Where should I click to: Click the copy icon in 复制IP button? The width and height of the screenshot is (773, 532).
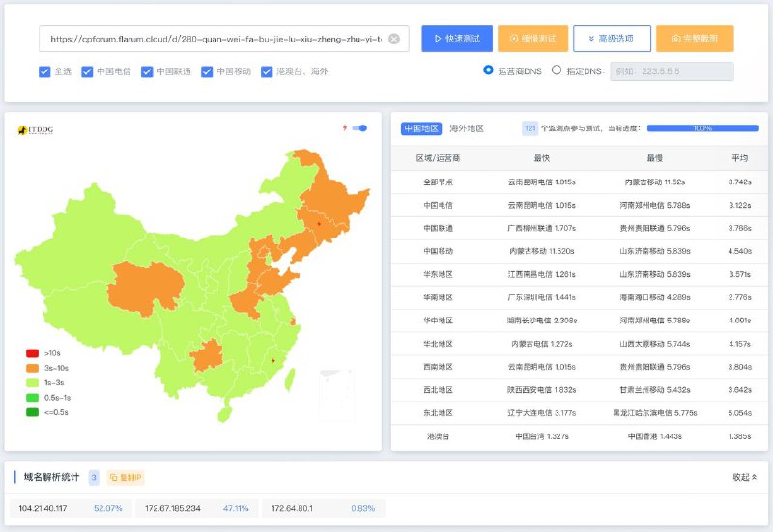point(113,477)
